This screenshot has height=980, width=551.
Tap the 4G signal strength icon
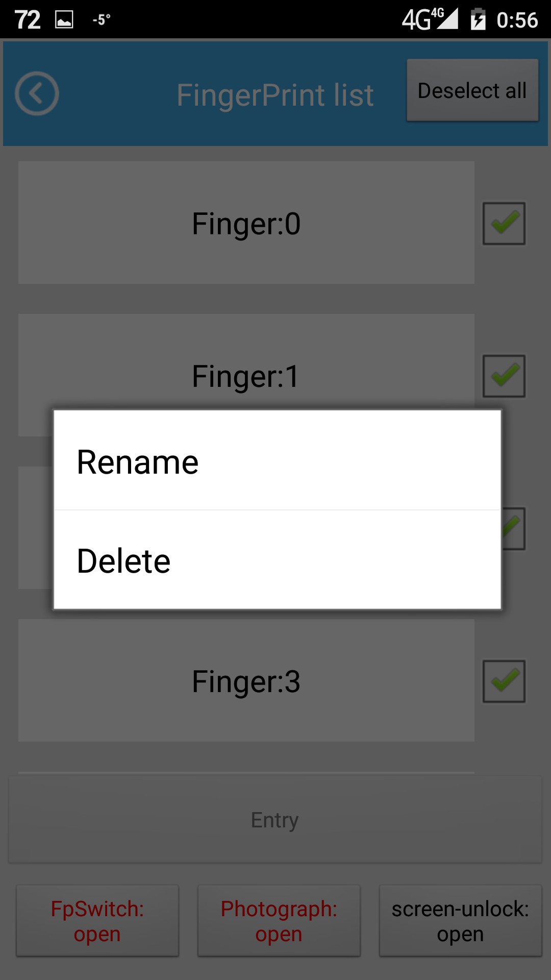click(430, 19)
